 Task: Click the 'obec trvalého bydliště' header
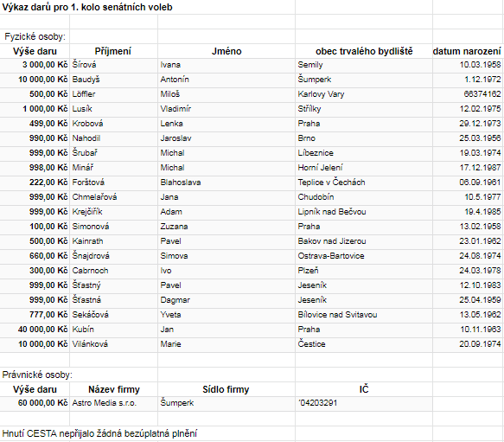[364, 51]
